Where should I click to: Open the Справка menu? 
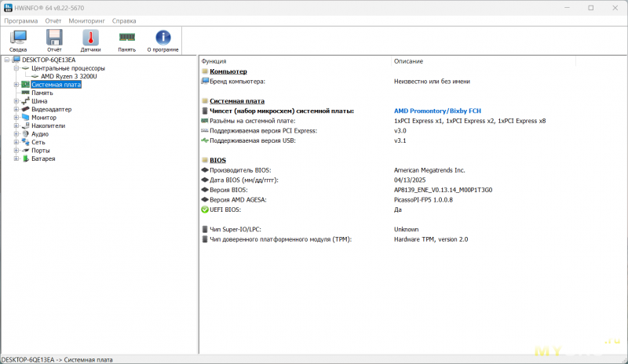124,21
